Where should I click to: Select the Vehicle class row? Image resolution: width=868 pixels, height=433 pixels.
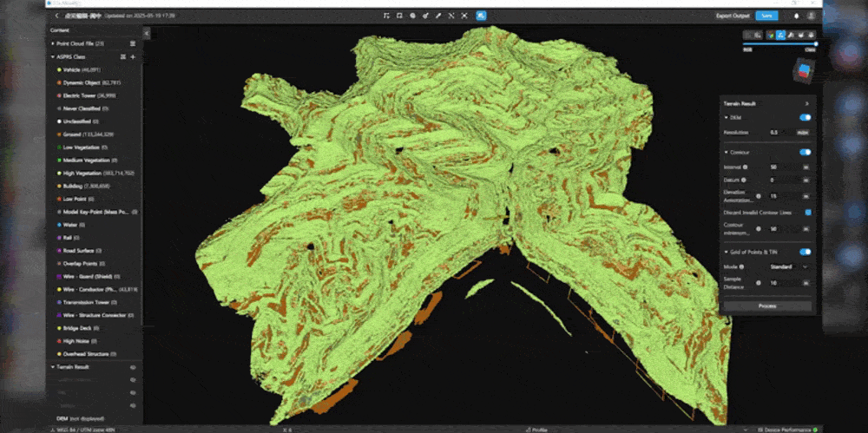pos(93,69)
